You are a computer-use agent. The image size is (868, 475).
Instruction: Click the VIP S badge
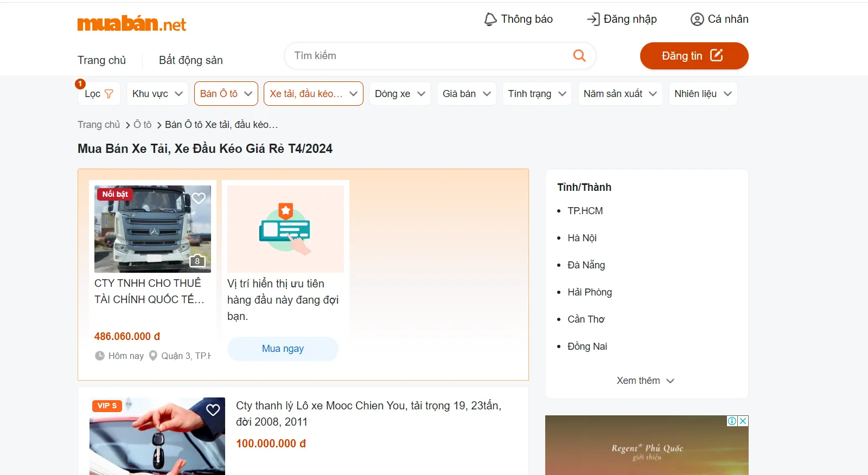coord(107,406)
